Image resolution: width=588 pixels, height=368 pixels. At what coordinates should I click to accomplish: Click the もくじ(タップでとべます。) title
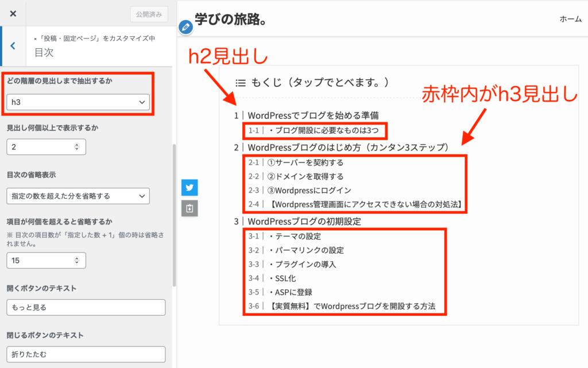click(x=320, y=83)
